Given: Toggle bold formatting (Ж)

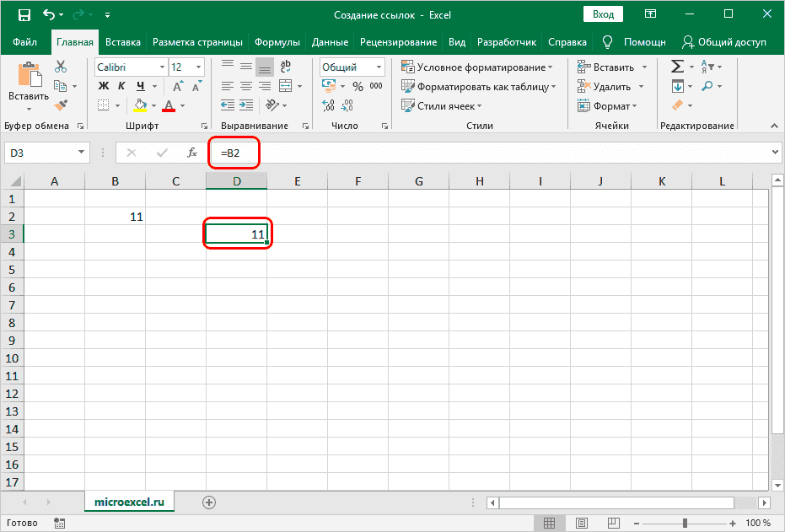Looking at the screenshot, I should 104,86.
